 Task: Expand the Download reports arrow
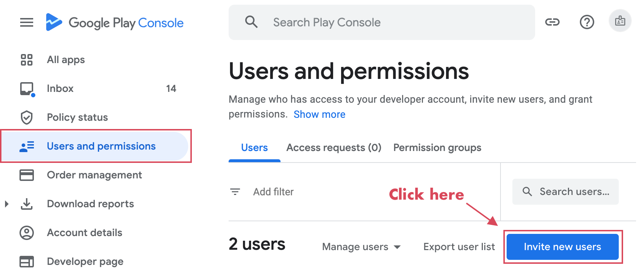6,204
